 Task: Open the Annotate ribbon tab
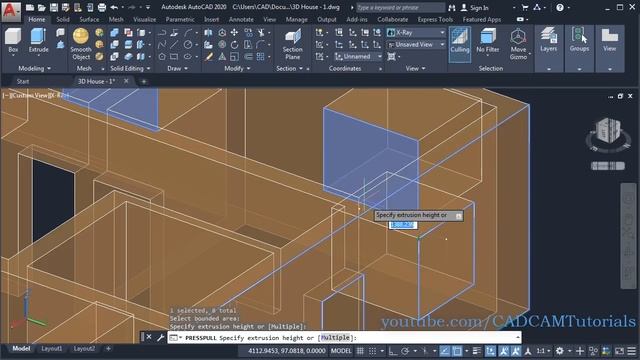coord(241,19)
